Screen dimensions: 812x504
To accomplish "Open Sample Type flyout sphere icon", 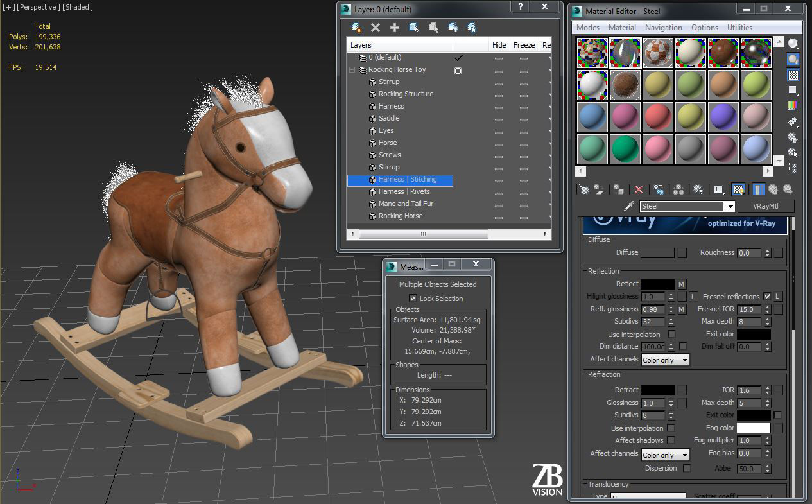I will (x=793, y=44).
